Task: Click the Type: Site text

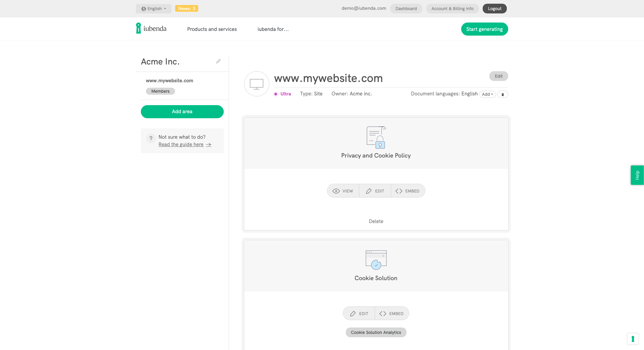Action: [311, 94]
